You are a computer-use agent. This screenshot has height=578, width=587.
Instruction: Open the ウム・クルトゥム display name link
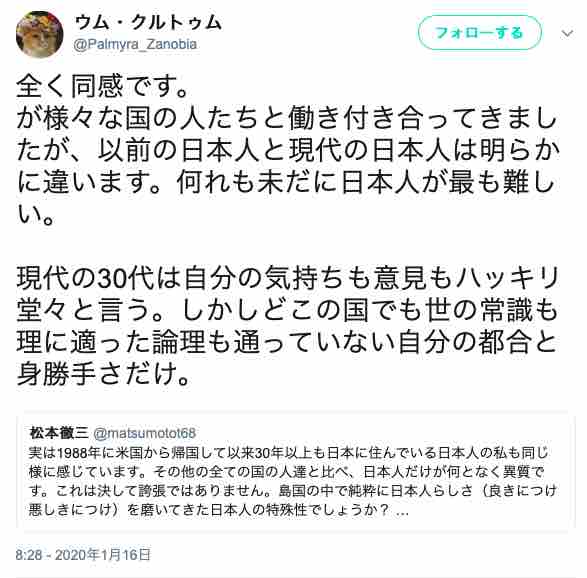point(148,22)
